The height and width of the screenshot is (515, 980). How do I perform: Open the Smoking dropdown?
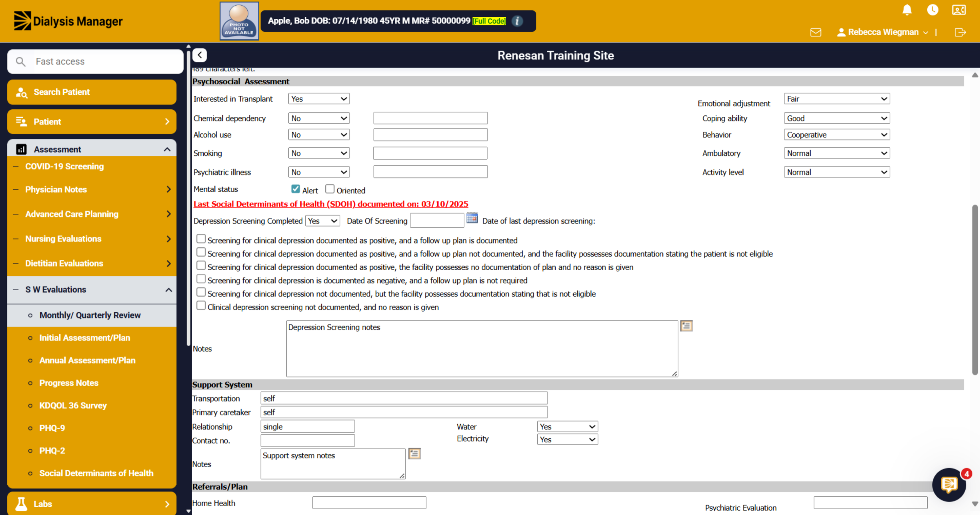tap(319, 153)
